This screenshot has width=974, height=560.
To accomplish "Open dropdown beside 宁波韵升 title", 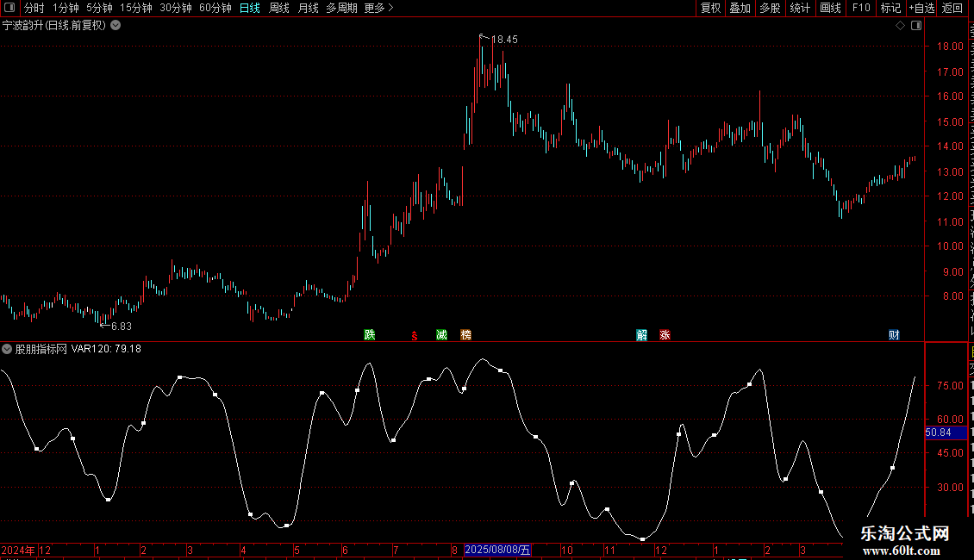I will tap(116, 26).
